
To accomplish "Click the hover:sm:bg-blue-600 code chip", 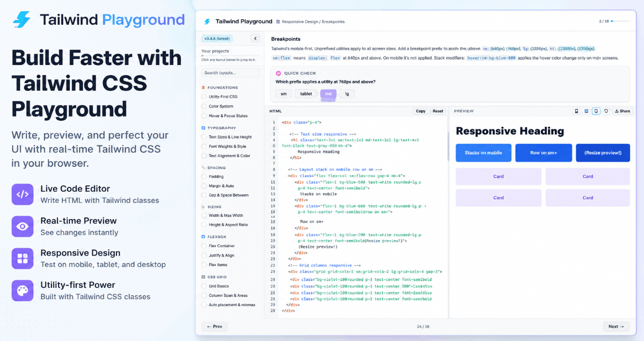I will point(491,58).
